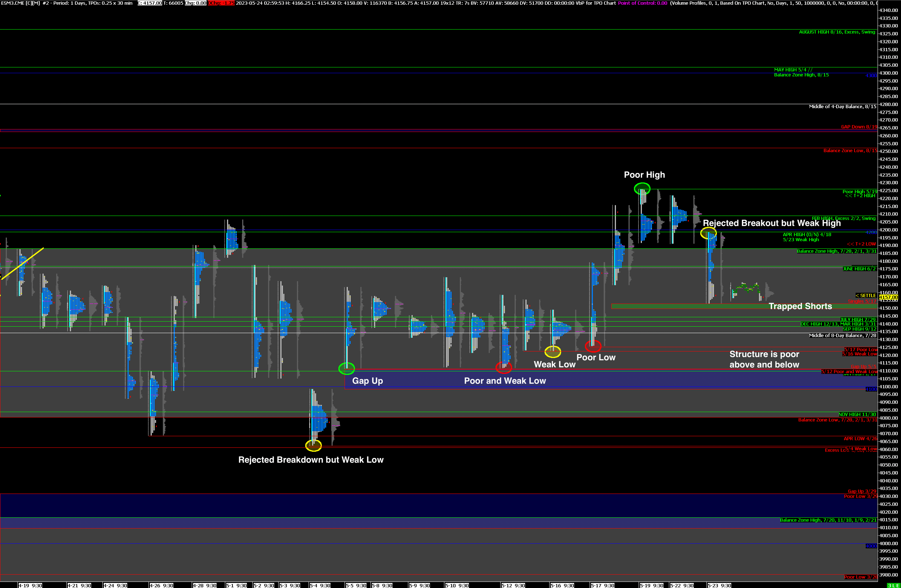Click the red circle at Poor Low
Screen dimensions: 901x588
tap(593, 346)
